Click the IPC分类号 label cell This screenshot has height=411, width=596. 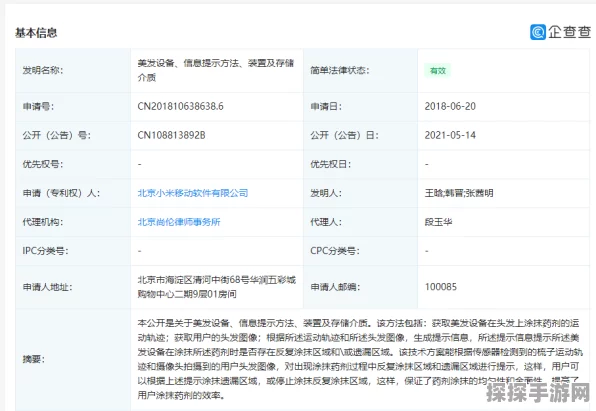click(73, 251)
